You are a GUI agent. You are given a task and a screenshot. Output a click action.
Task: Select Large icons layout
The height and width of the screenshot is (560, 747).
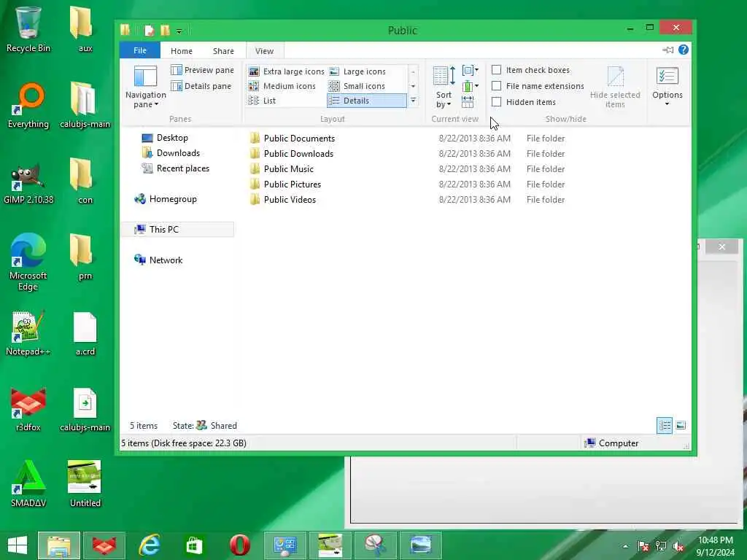pyautogui.click(x=357, y=71)
